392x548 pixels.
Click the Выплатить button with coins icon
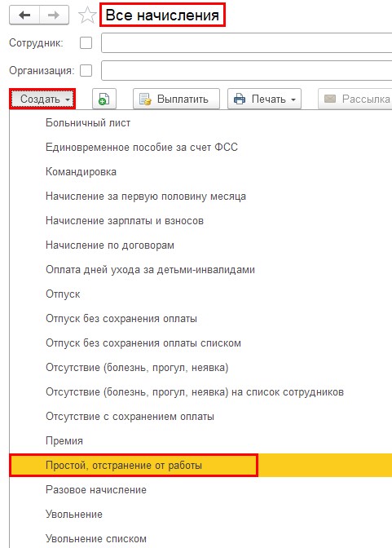(176, 99)
